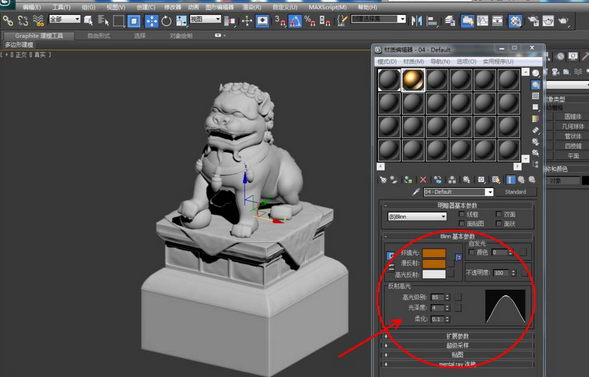Screen dimensions: 589x377
Task: Select the gold material sample slot
Action: [x=413, y=80]
